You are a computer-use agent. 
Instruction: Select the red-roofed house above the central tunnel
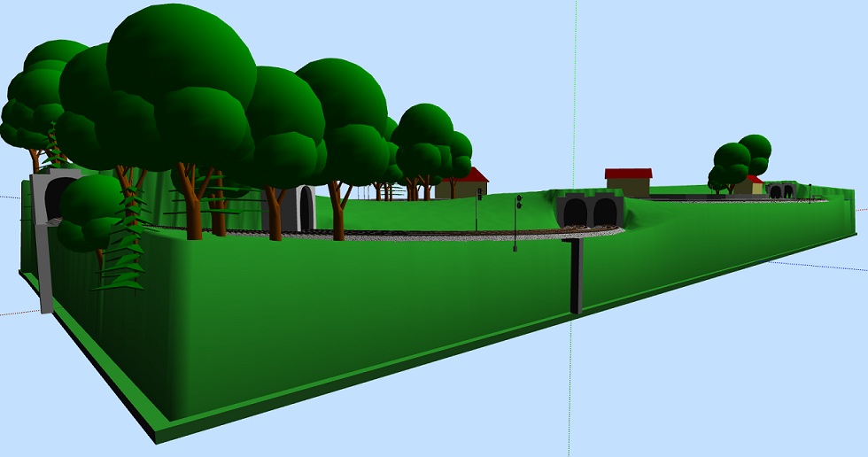pos(628,182)
